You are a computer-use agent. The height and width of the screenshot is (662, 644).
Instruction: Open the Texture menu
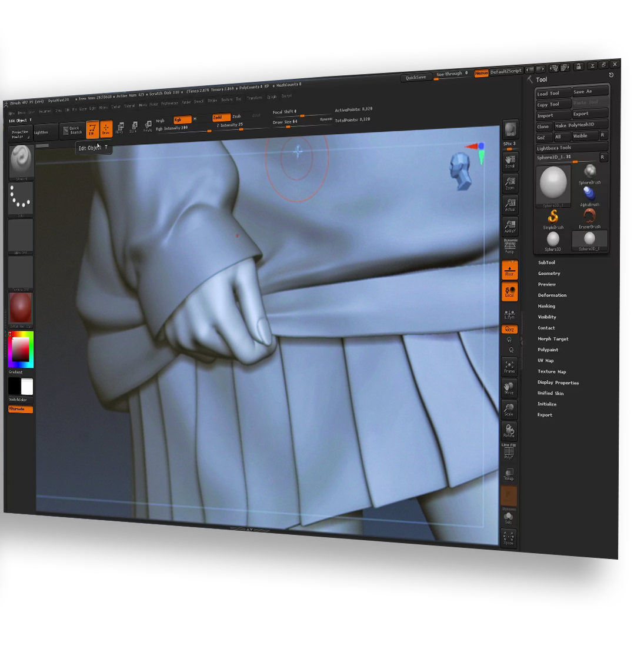point(227,99)
